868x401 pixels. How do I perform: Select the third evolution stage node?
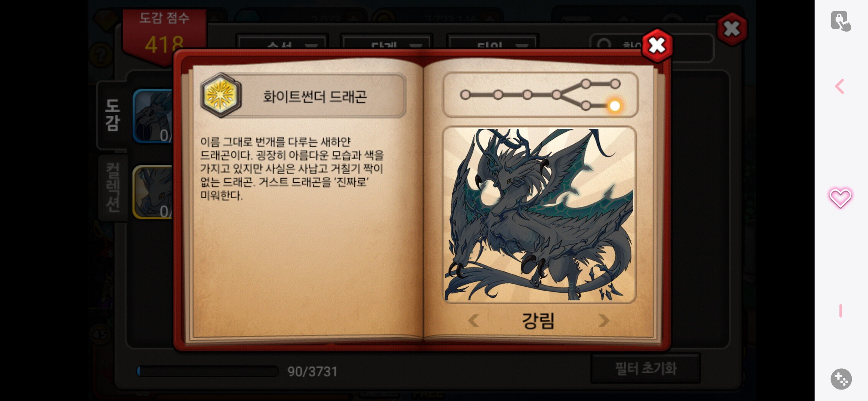pyautogui.click(x=527, y=95)
